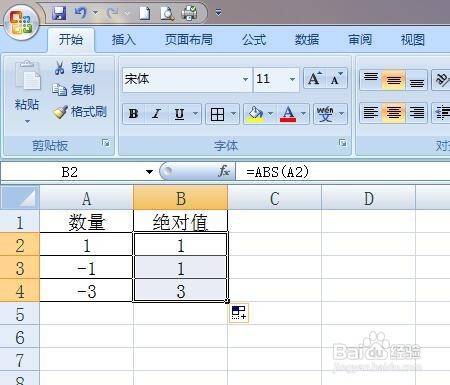Open the 页面布局 tab

[x=189, y=40]
